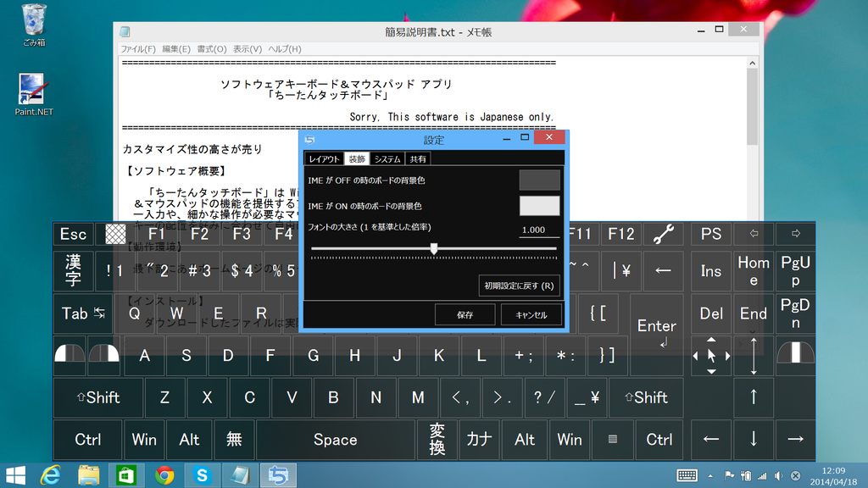Open Notepad ヘルプ(H) menu

click(x=285, y=48)
